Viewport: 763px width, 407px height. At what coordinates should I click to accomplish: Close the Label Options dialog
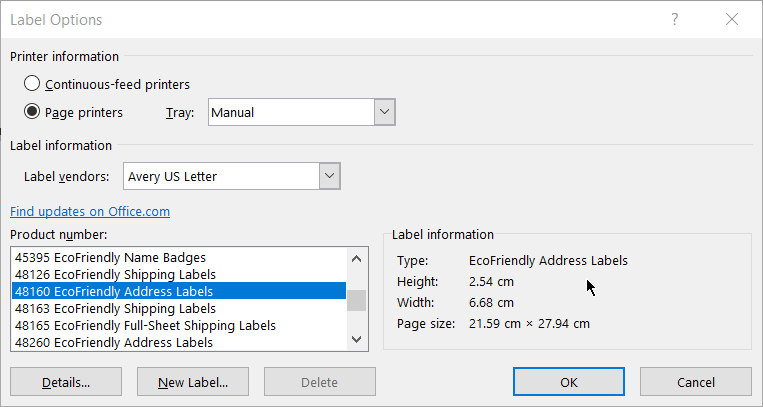point(732,19)
